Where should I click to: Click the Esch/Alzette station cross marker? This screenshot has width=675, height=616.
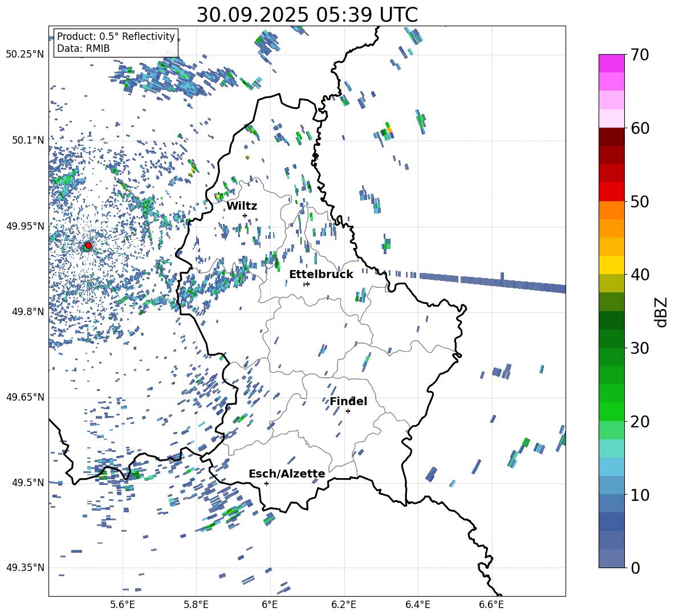pos(266,483)
